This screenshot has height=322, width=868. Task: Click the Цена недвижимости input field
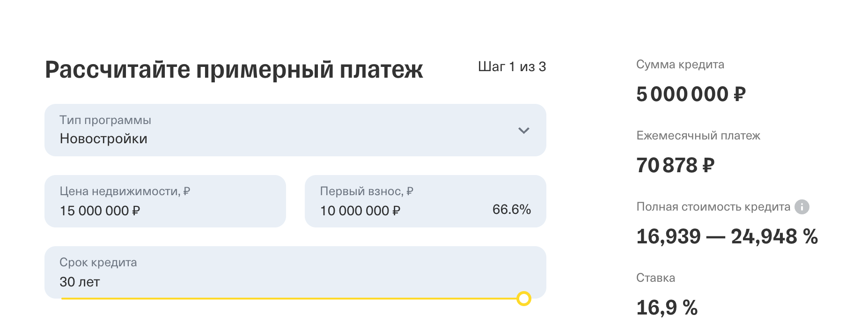(165, 201)
